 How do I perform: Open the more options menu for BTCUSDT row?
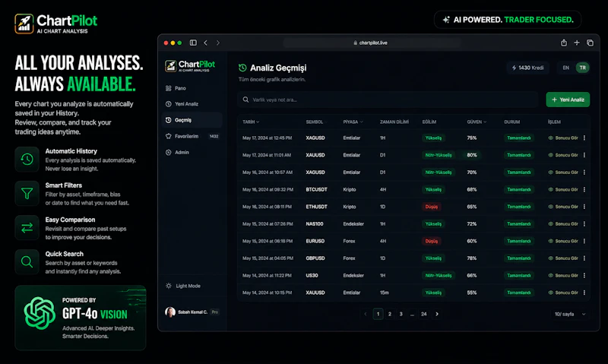(584, 189)
